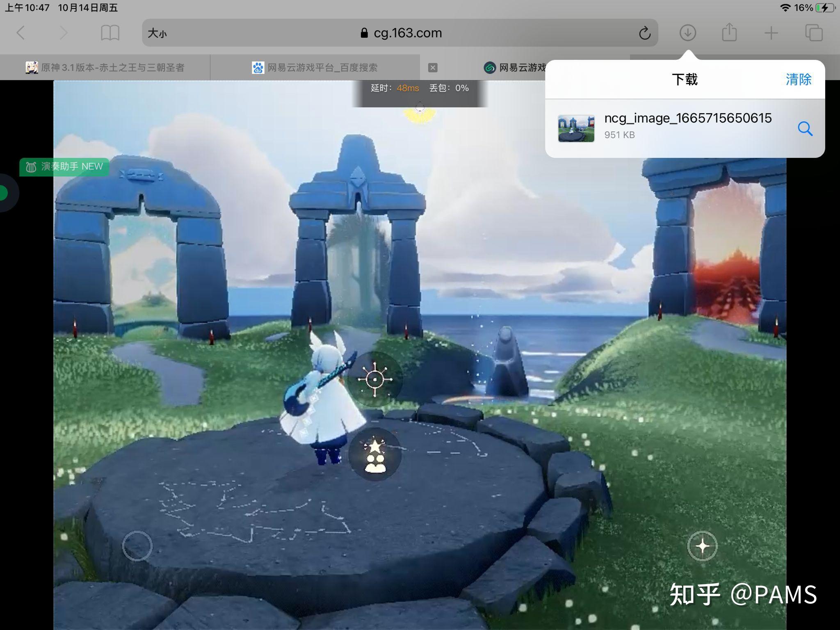The width and height of the screenshot is (840, 630).
Task: Switch to the 原神 3.1版本 tab
Action: (105, 67)
